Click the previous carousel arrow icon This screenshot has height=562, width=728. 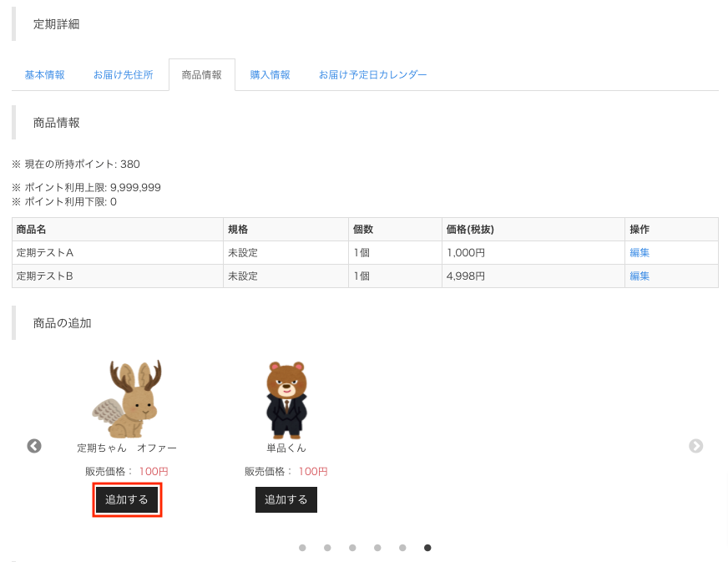tap(34, 446)
